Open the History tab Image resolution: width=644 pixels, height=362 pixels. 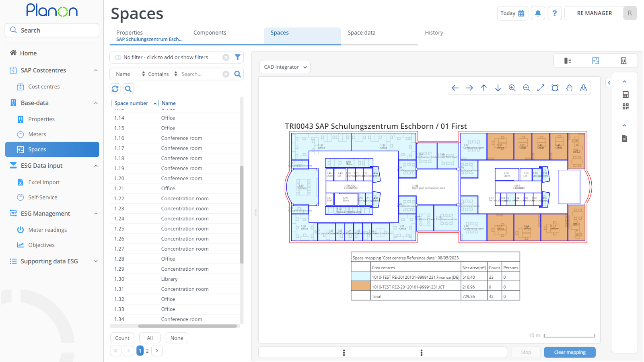434,33
